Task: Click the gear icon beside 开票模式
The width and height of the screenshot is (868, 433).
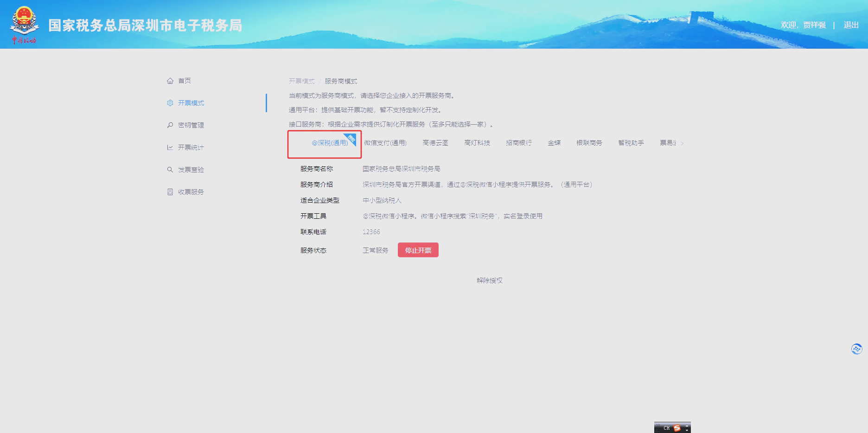Action: (170, 102)
